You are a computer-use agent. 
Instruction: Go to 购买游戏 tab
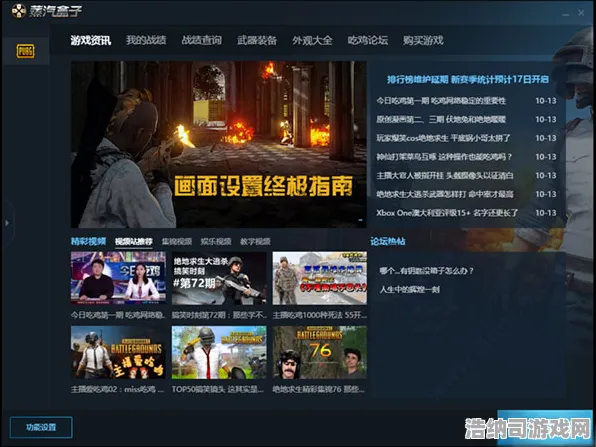coord(423,40)
